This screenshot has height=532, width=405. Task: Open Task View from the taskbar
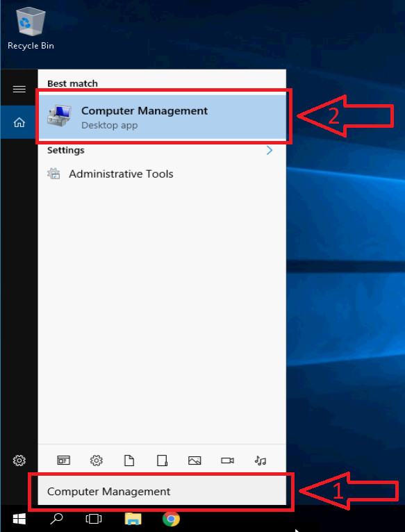pos(93,518)
